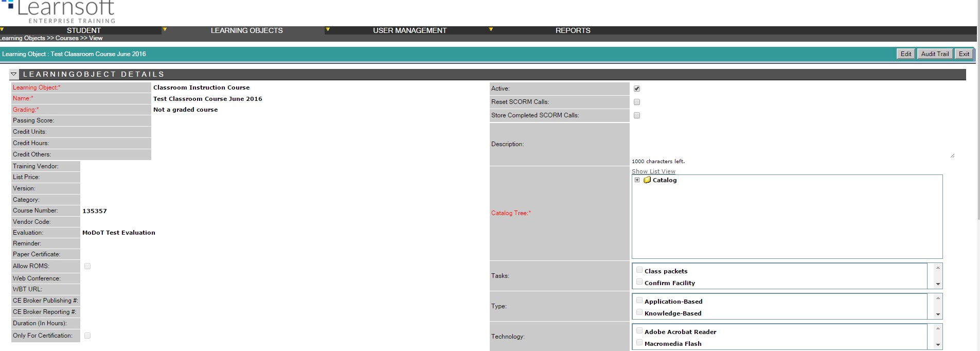Open the Reports menu
The height and width of the screenshot is (351, 980).
point(573,30)
